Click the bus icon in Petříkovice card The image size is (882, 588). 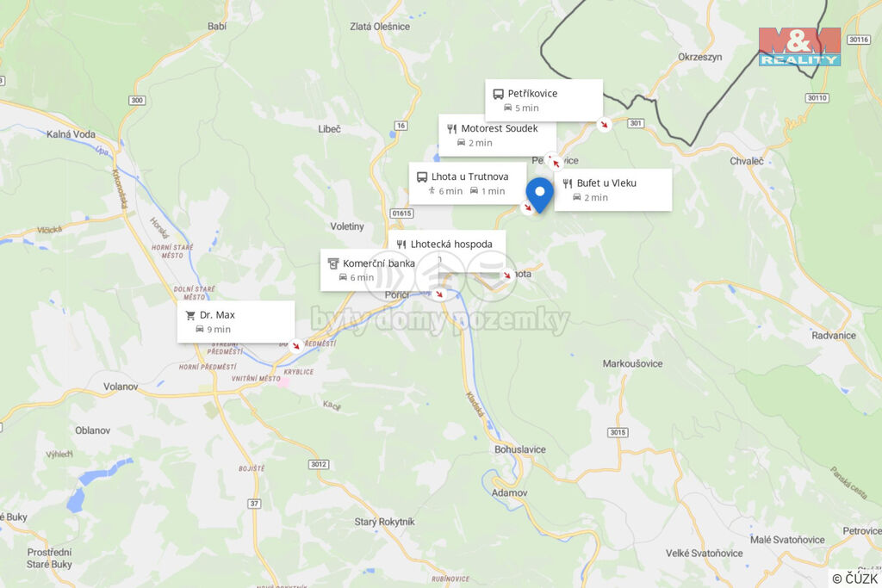point(498,94)
